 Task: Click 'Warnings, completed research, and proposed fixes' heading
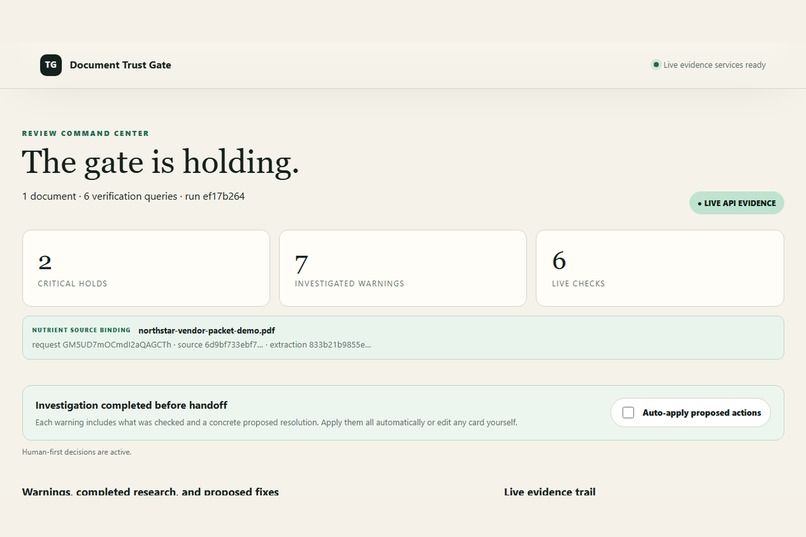[x=150, y=492]
